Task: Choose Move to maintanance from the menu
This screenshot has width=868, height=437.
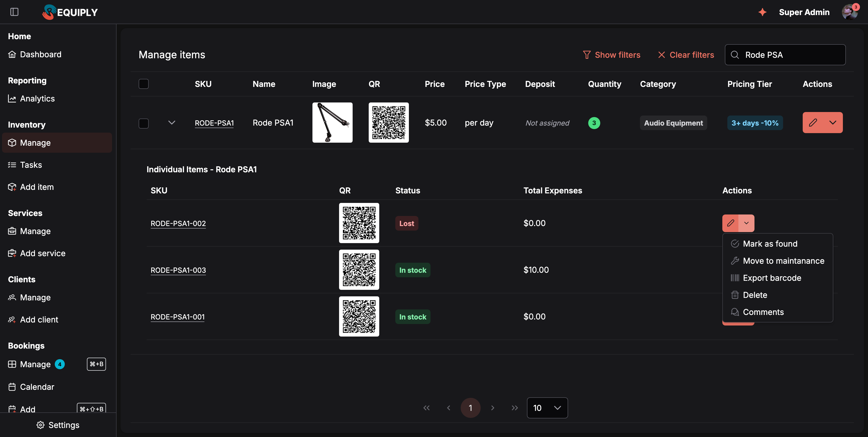Action: point(778,261)
